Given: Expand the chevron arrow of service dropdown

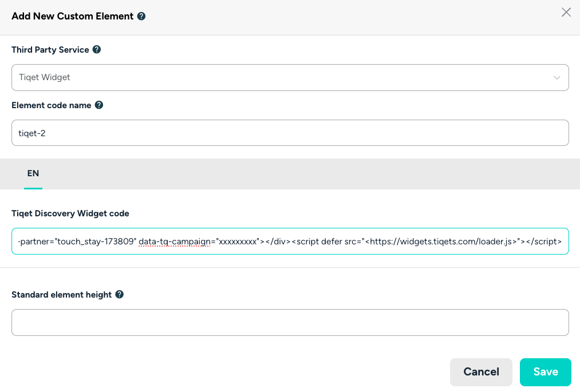Looking at the screenshot, I should click(x=557, y=78).
